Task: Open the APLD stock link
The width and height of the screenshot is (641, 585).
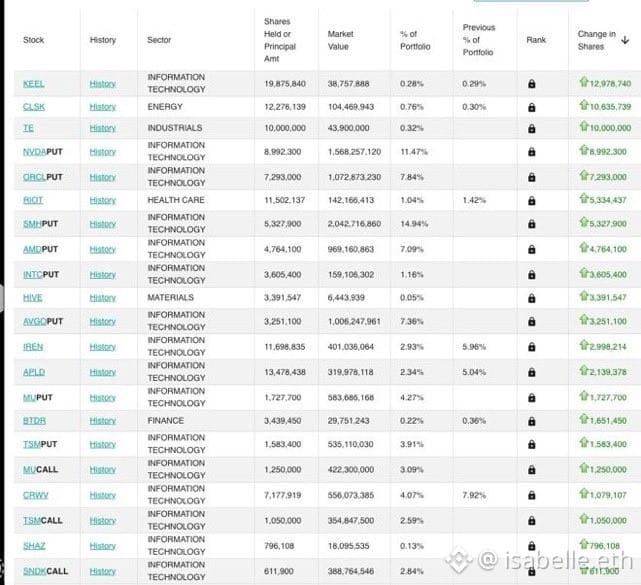Action: point(34,372)
